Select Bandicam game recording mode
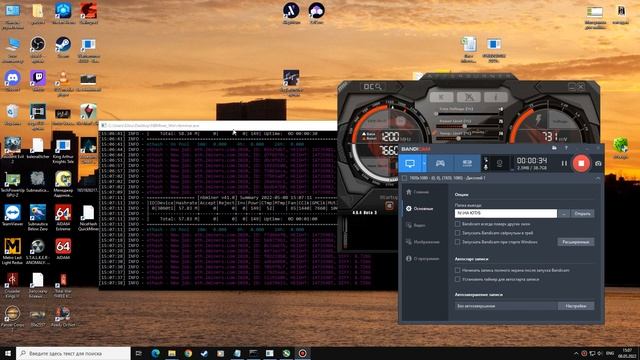Viewport: 640px width, 360px height. click(x=440, y=163)
